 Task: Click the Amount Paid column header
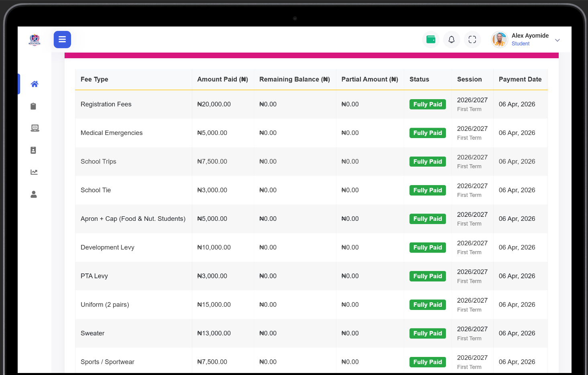pyautogui.click(x=222, y=79)
